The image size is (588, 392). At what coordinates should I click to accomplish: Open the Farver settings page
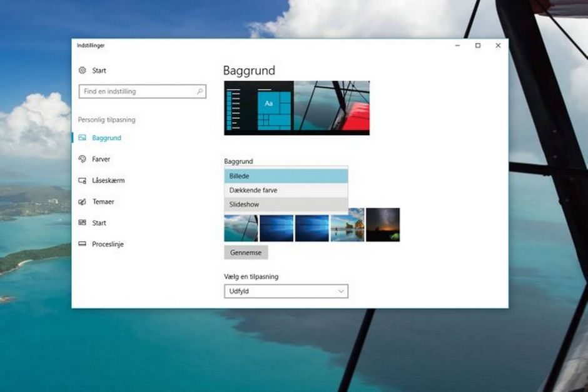tap(101, 159)
